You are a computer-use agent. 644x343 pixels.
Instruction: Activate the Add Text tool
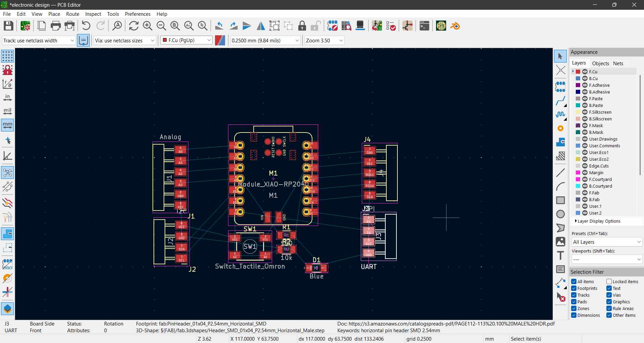pyautogui.click(x=560, y=255)
